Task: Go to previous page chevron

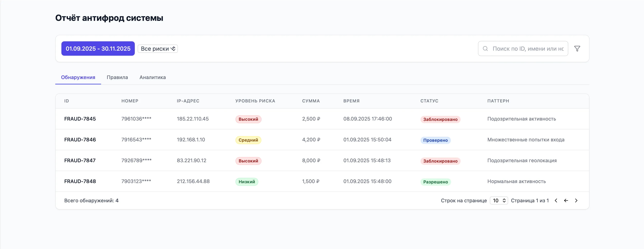Action: [556, 200]
